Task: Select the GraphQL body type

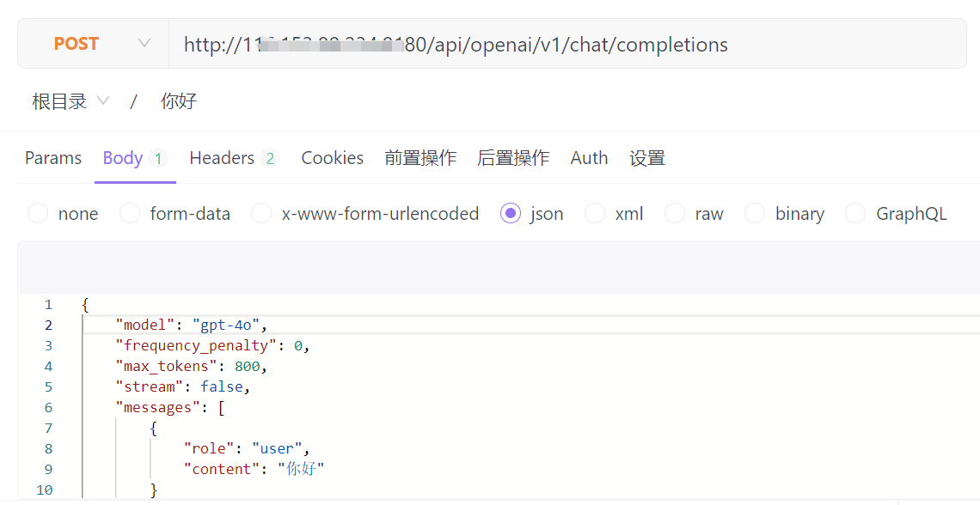Action: pos(855,214)
